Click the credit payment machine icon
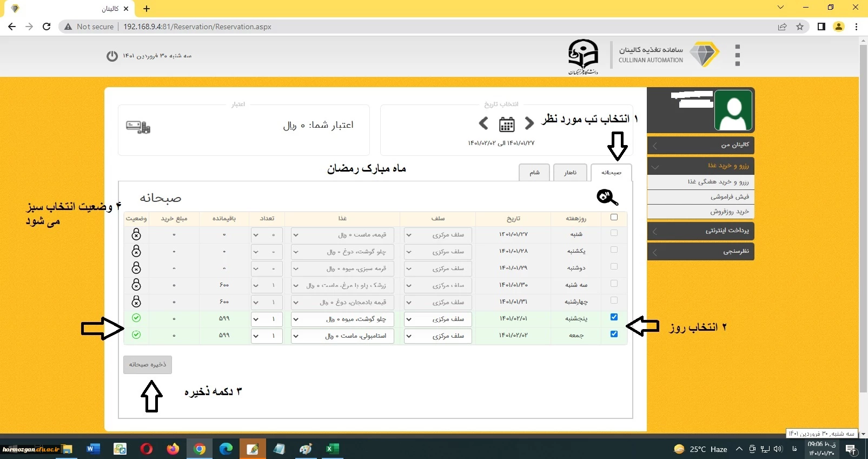This screenshot has height=459, width=868. point(138,127)
